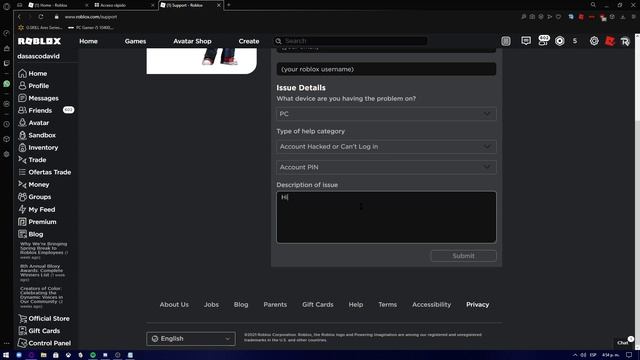Open Inventory in the sidebar
Image resolution: width=640 pixels, height=360 pixels.
coord(38,147)
